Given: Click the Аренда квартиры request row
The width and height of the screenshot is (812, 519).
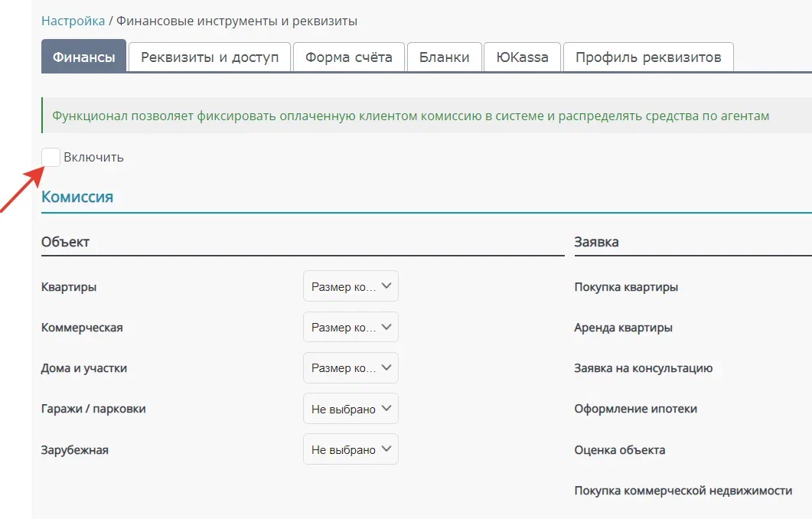Looking at the screenshot, I should coord(624,328).
